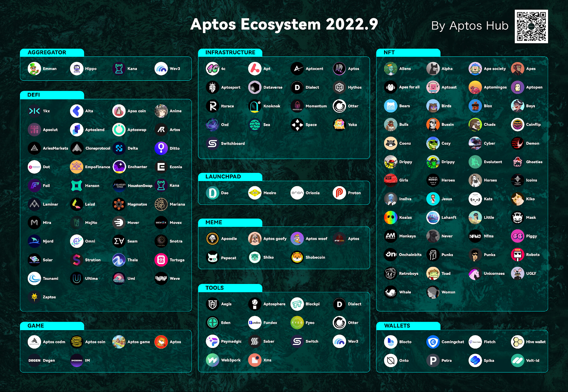The image size is (568, 392).
Task: Click the Proton P icon
Action: (x=339, y=193)
